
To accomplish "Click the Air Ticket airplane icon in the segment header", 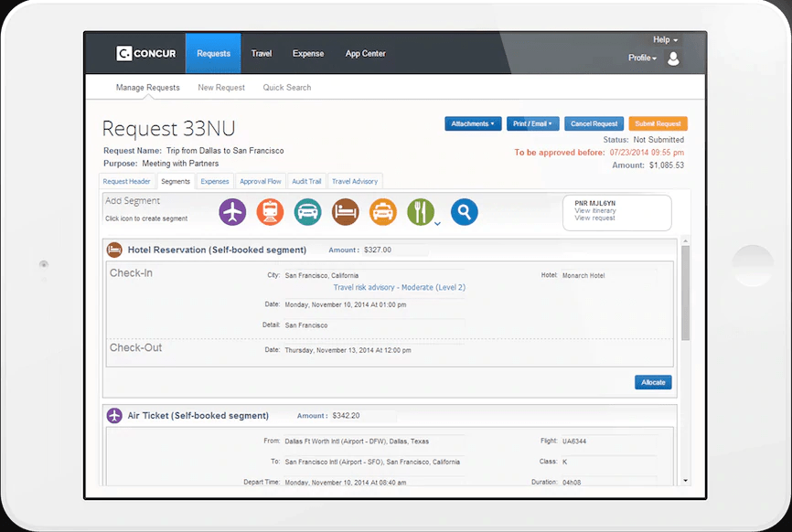I will point(114,415).
